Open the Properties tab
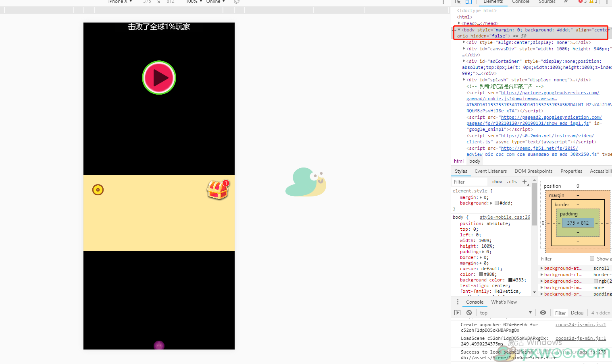 tap(571, 171)
